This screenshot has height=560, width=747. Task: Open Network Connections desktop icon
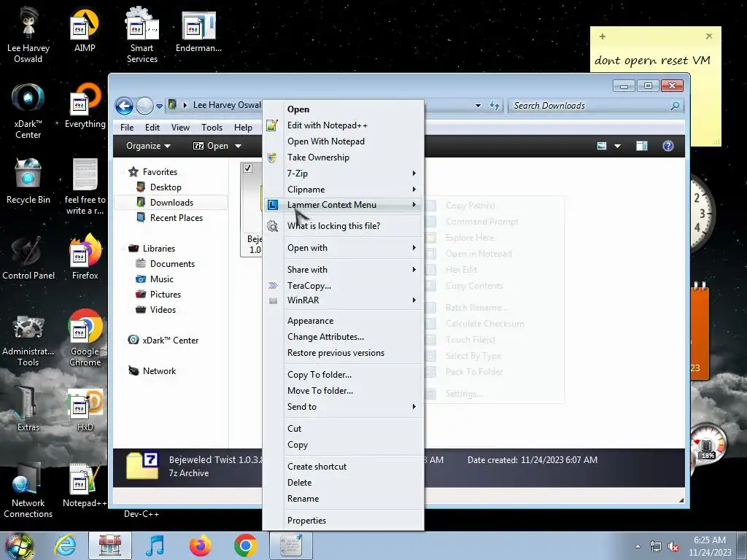click(28, 490)
